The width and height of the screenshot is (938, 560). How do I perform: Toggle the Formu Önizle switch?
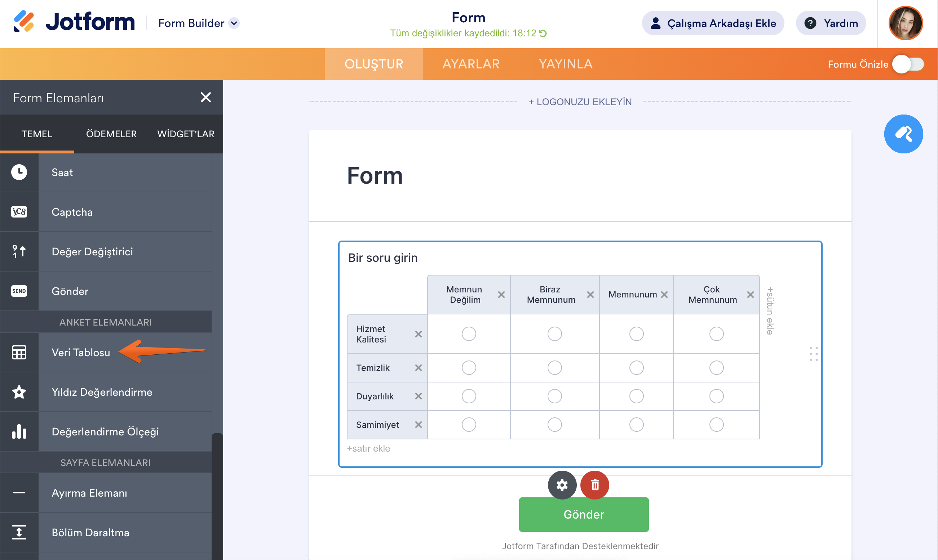click(908, 64)
